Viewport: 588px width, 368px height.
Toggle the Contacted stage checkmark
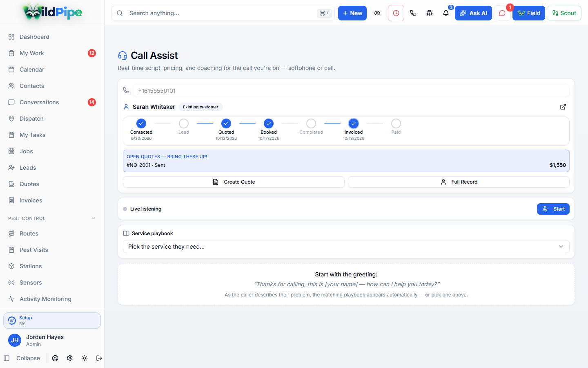click(141, 123)
